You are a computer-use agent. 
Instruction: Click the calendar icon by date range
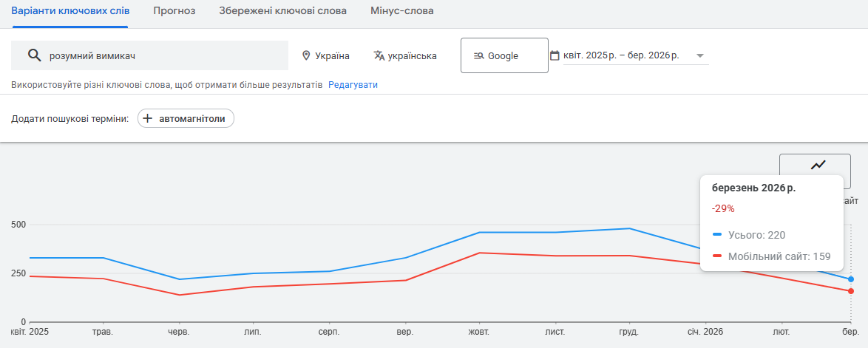click(555, 55)
